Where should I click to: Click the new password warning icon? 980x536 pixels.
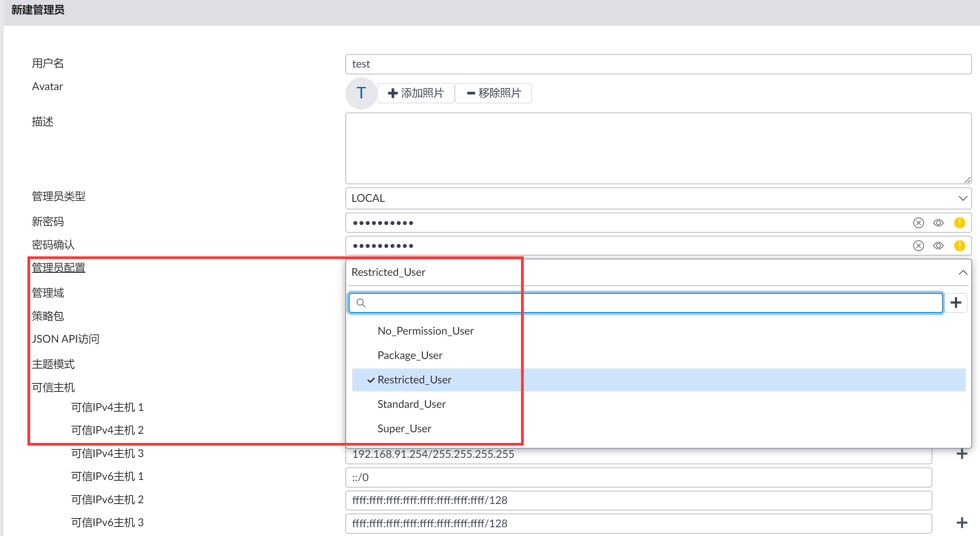click(x=959, y=223)
